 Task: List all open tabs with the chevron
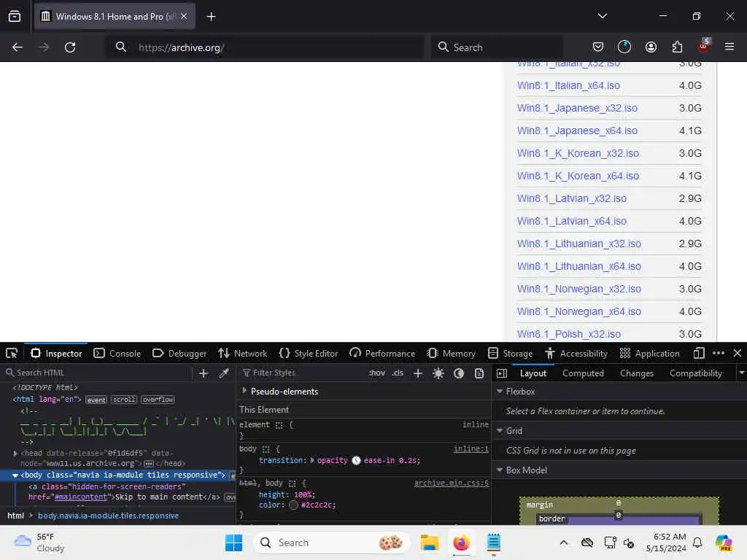602,16
